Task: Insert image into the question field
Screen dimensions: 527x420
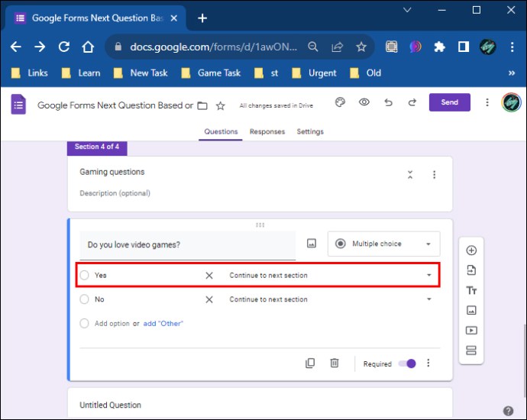Action: coord(312,244)
